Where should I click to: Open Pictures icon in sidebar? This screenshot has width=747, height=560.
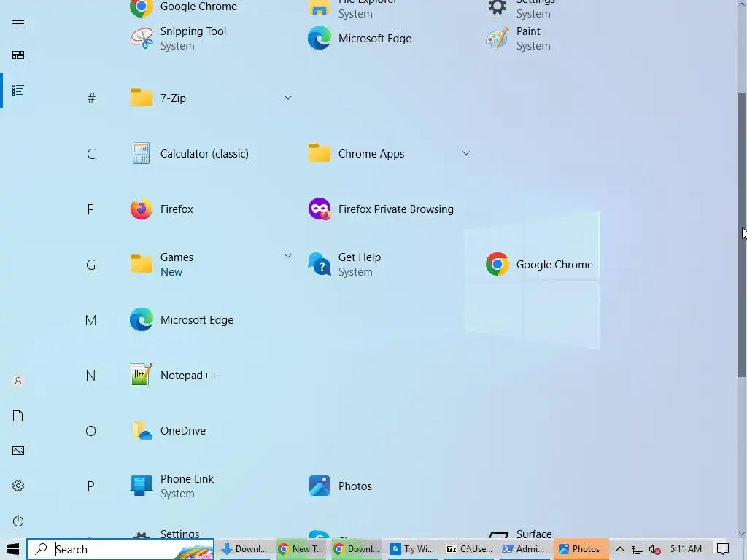point(18,451)
